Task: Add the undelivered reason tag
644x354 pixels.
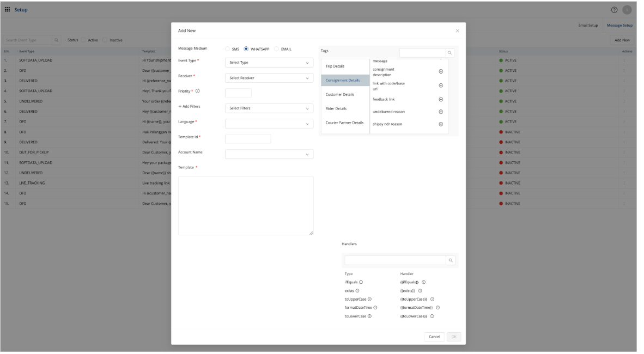Action: [x=441, y=112]
